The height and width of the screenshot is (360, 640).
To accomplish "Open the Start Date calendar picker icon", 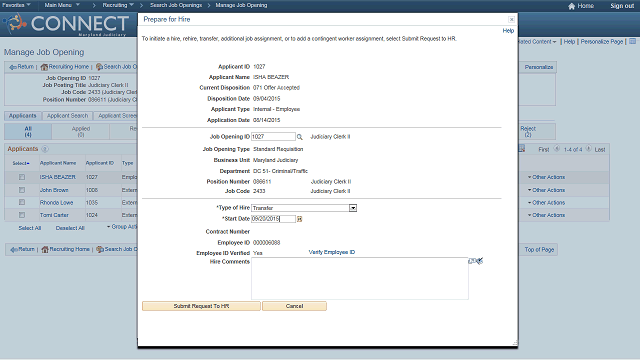I will (299, 219).
